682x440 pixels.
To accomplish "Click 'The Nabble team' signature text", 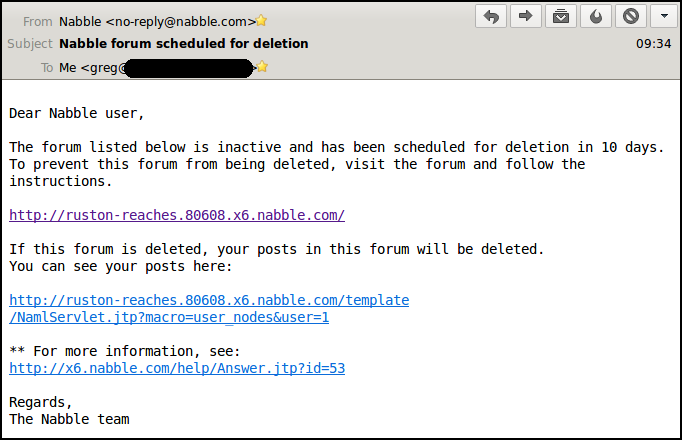I will coord(69,419).
